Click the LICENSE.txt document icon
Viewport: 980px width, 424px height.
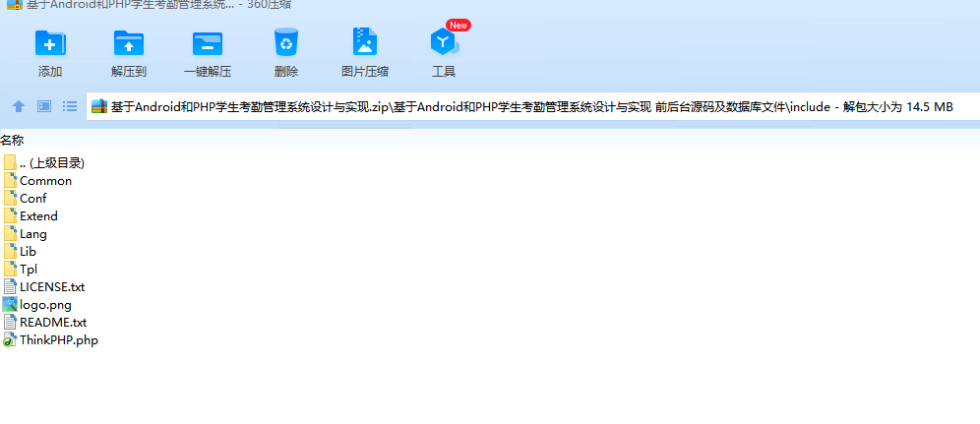tap(10, 287)
